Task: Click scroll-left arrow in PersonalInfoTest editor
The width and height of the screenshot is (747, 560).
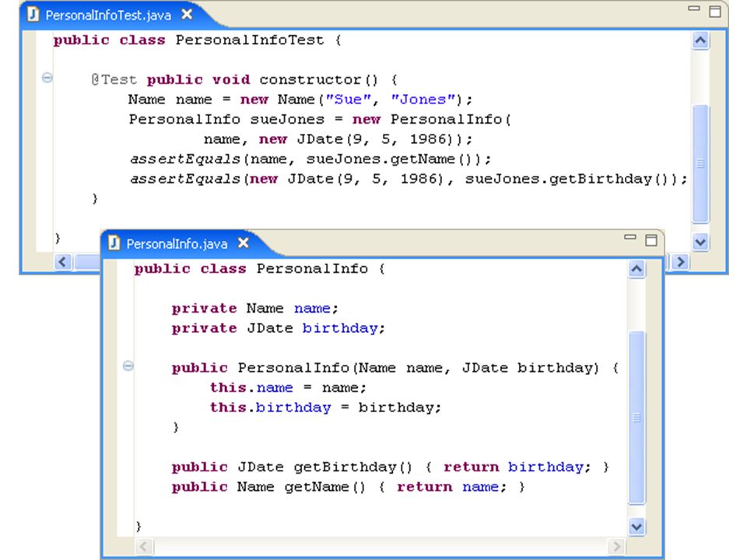Action: click(x=63, y=262)
